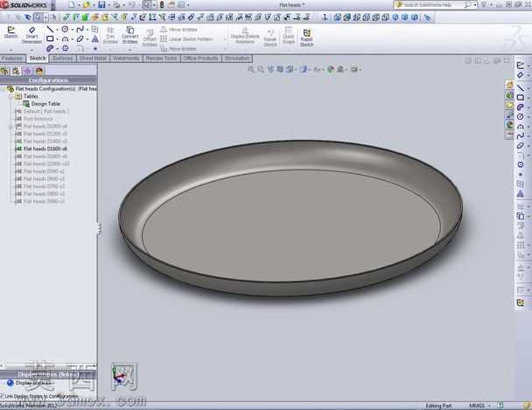Select the Line tool in the CommandManager
The image size is (532, 410).
coord(50,30)
